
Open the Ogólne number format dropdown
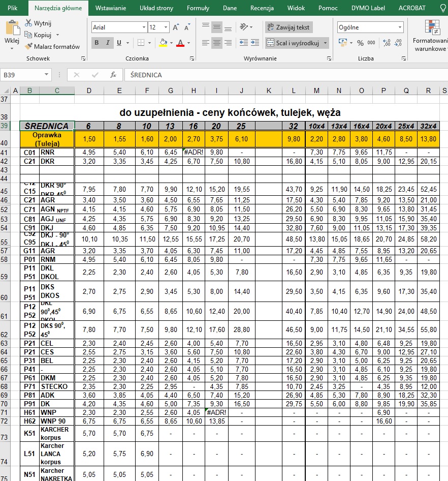tap(400, 27)
